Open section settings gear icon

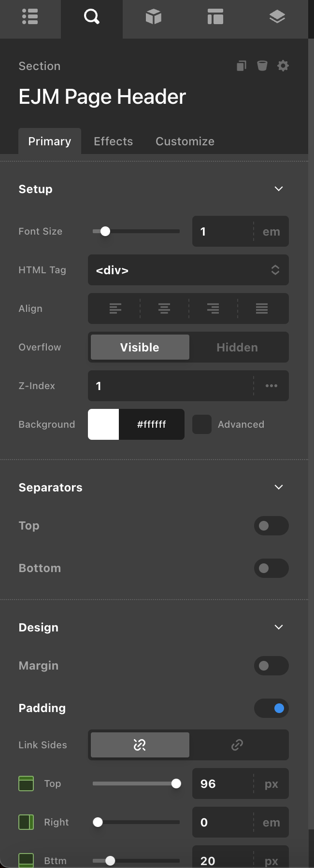pos(283,66)
